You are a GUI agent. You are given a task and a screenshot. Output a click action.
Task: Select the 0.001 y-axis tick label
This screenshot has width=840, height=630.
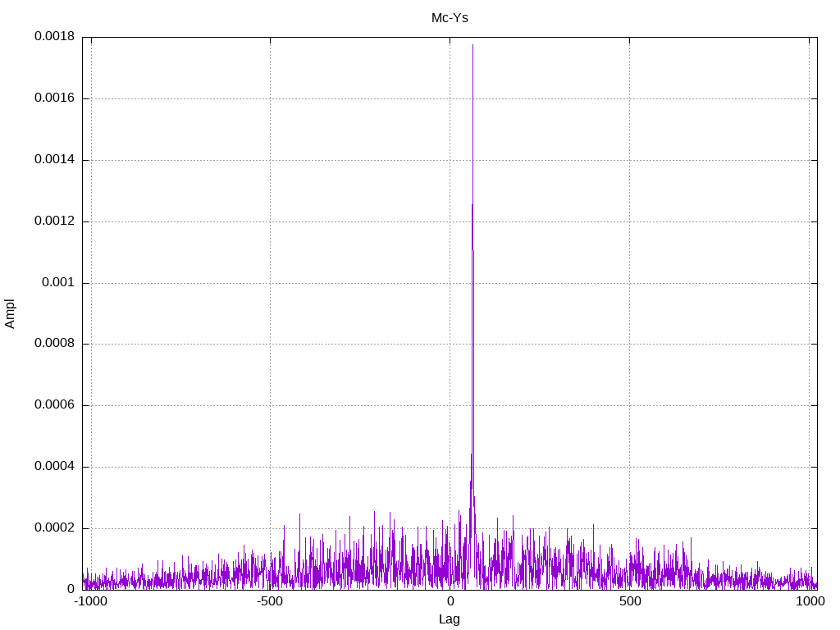point(59,283)
